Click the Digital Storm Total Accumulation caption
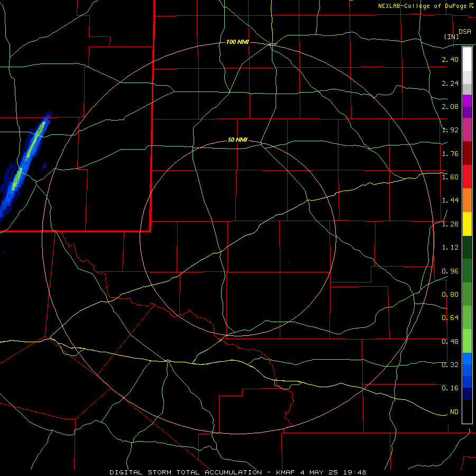 click(x=237, y=472)
